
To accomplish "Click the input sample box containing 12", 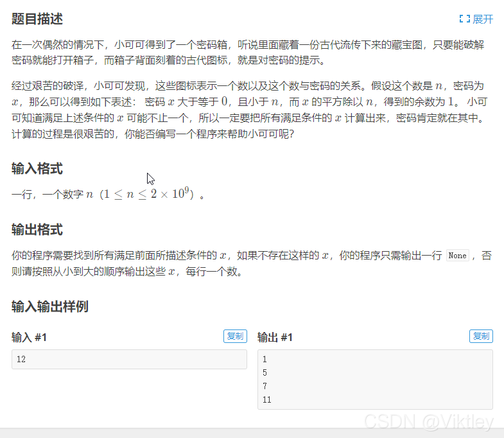I will point(129,359).
